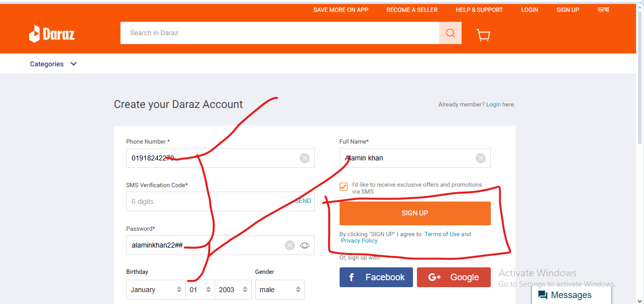The image size is (644, 304).
Task: Click into the Phone Number input field
Action: tap(220, 158)
